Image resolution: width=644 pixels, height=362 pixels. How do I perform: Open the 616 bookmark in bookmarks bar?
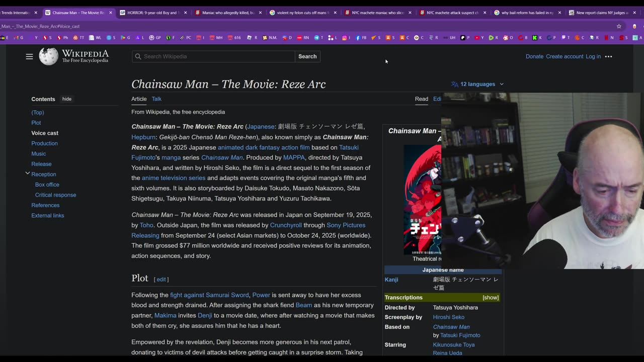point(234,38)
